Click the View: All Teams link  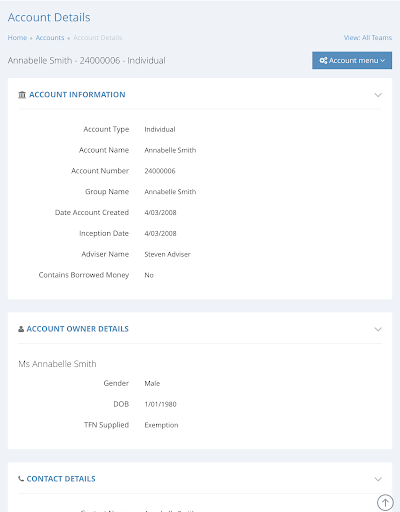(x=368, y=38)
